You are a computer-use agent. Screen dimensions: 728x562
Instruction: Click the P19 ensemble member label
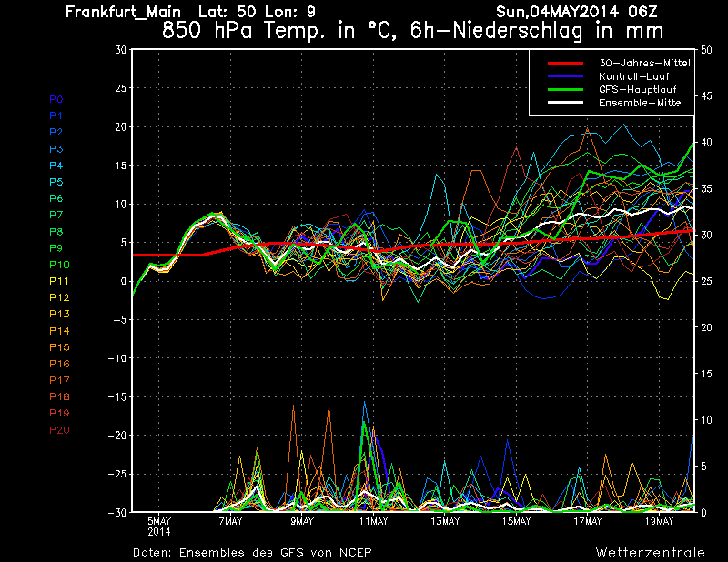(x=59, y=413)
